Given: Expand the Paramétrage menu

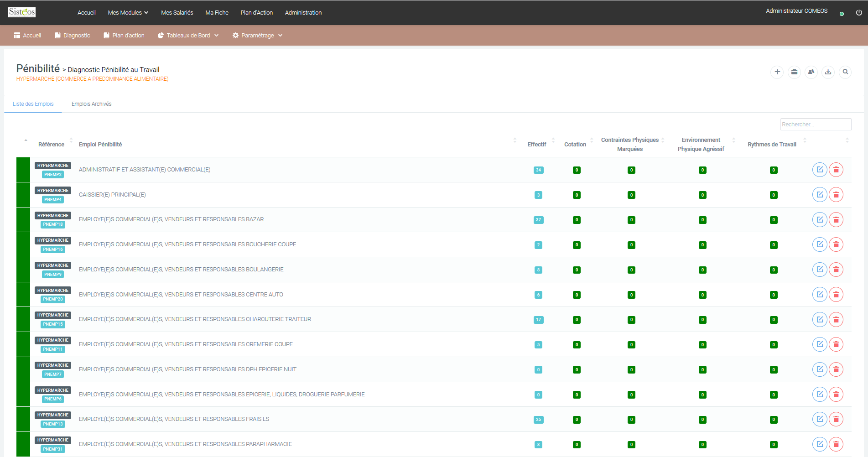Looking at the screenshot, I should point(258,36).
